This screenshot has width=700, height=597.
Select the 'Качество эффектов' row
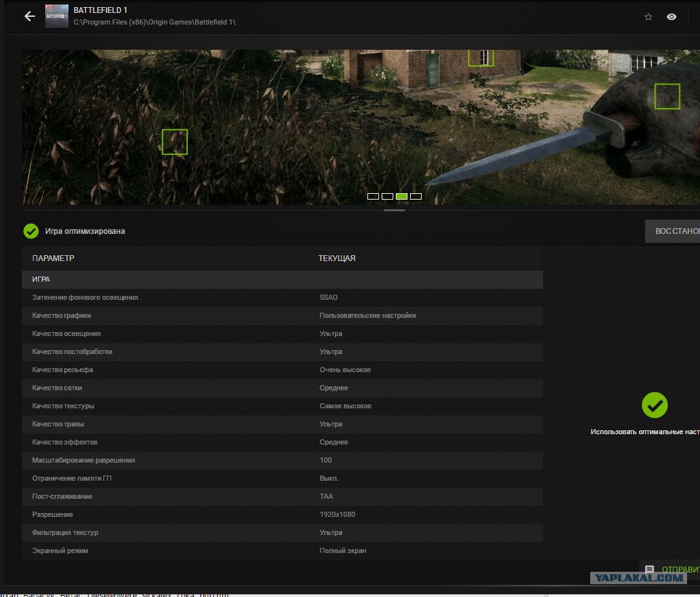coord(283,442)
